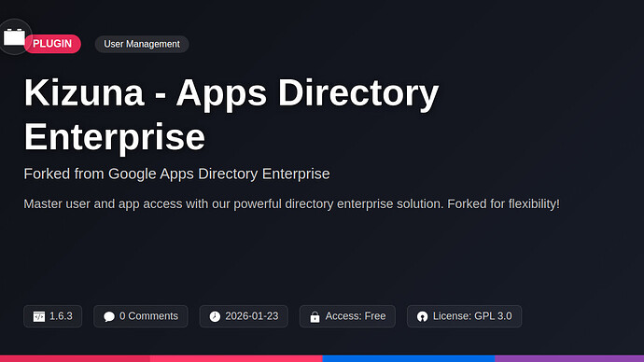This screenshot has width=644, height=362.
Task: Click the 1.6.3 version label
Action: click(x=61, y=316)
